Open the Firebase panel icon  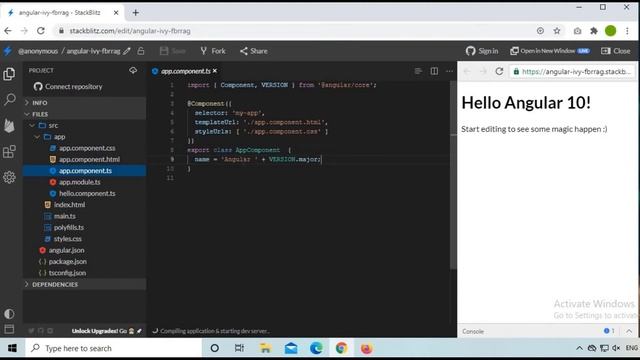[x=9, y=125]
